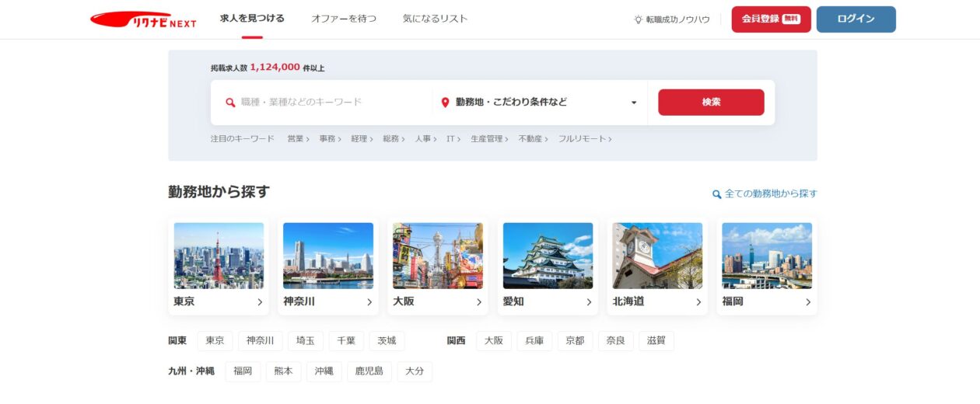Click the 会員登録 無料 button
Image resolution: width=980 pixels, height=404 pixels.
pyautogui.click(x=771, y=19)
